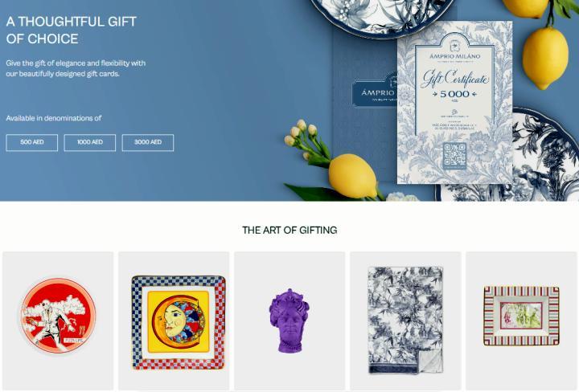View the square sun and moon plate
579x392 pixels.
click(x=179, y=322)
